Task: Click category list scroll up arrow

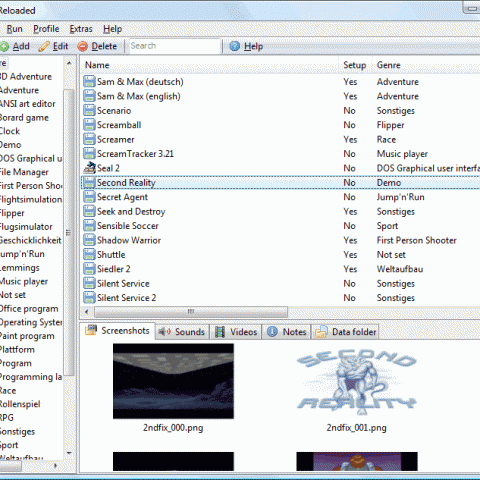Action: 69,63
